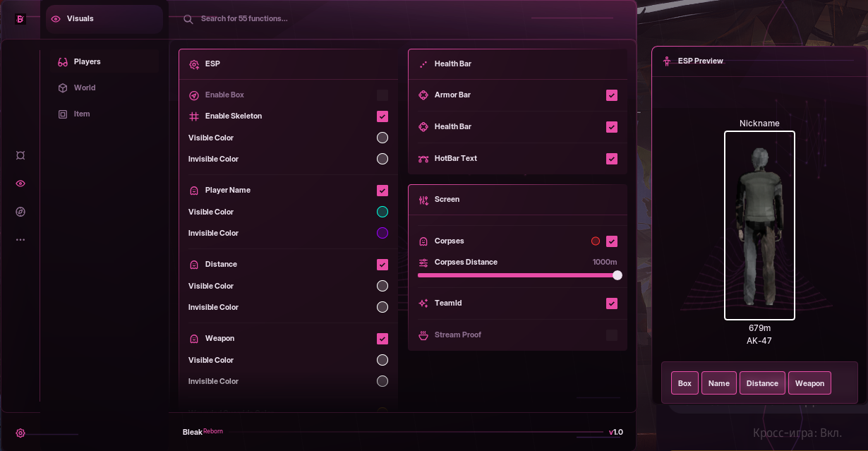Enable the Stream Proof checkbox
This screenshot has width=868, height=451.
(x=612, y=335)
